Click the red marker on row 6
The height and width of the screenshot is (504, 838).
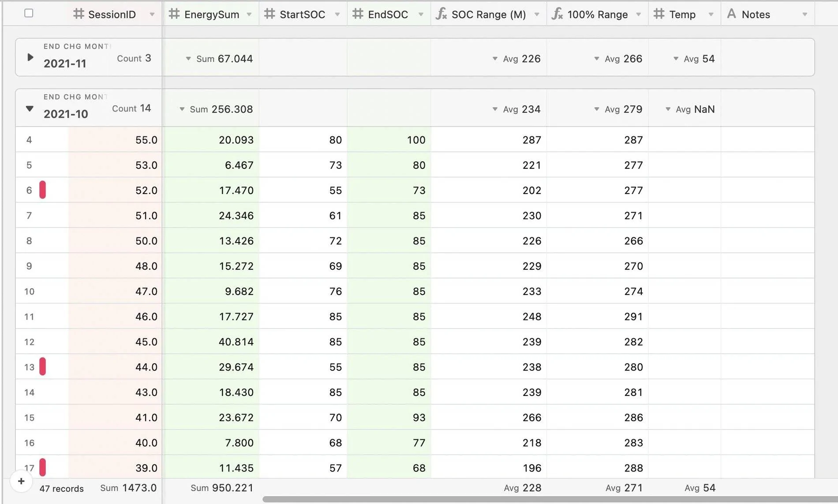(42, 190)
